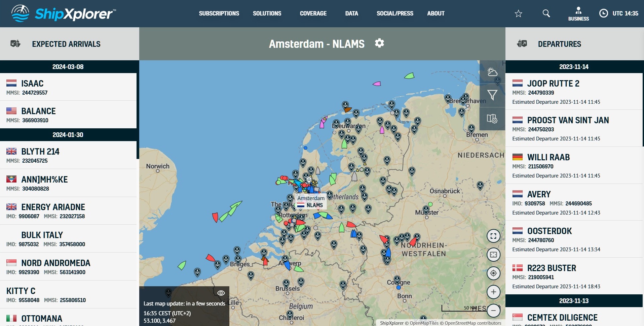
Task: Click the German flag beside WILLI RAAB
Action: [518, 157]
